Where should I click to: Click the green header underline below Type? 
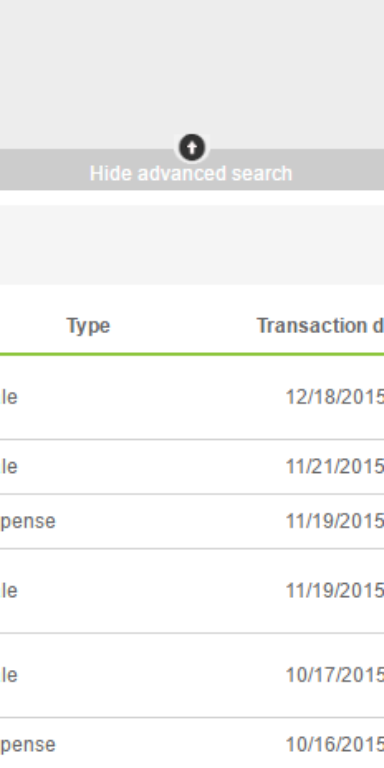pos(192,354)
